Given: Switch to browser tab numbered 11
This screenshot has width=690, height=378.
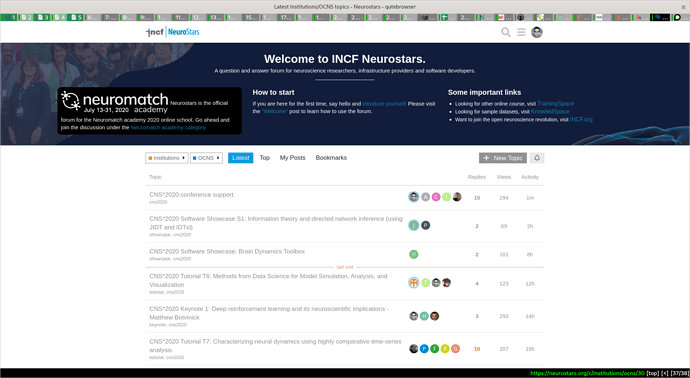Looking at the screenshot, I should point(181,18).
